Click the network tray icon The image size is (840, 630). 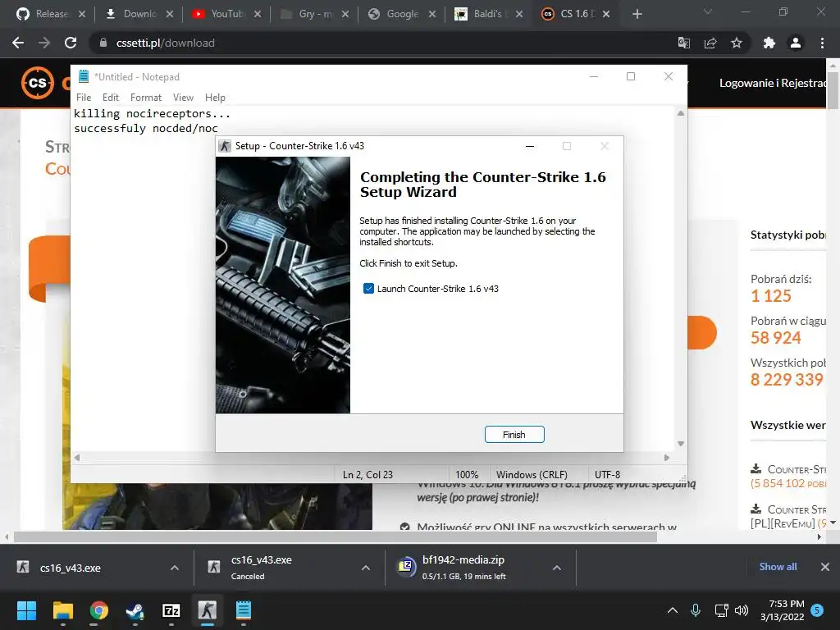click(721, 610)
